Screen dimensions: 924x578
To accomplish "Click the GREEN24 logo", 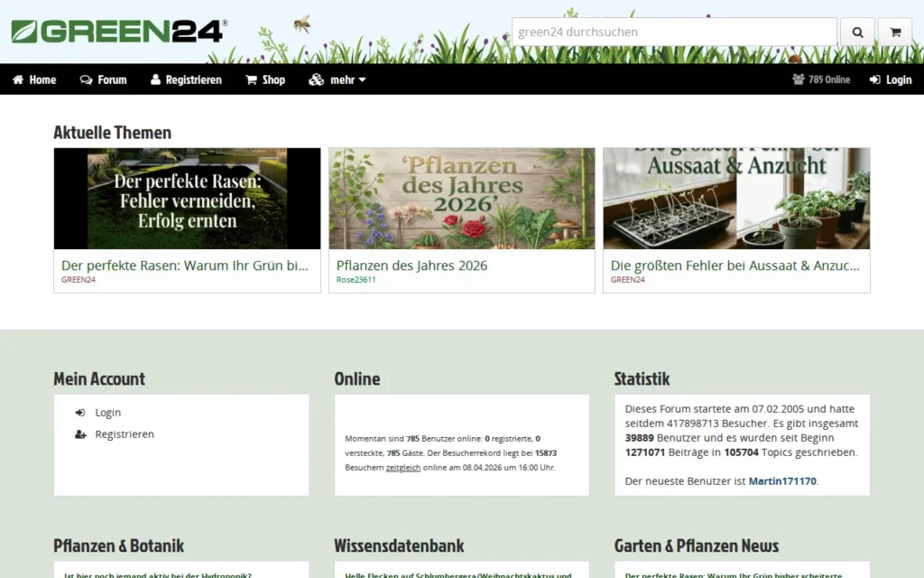I will pyautogui.click(x=119, y=32).
